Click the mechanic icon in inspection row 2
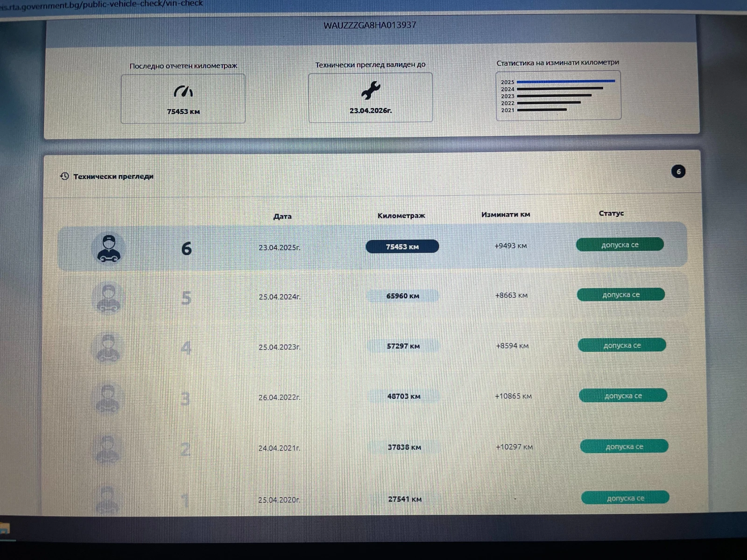The width and height of the screenshot is (747, 560). coord(107,449)
